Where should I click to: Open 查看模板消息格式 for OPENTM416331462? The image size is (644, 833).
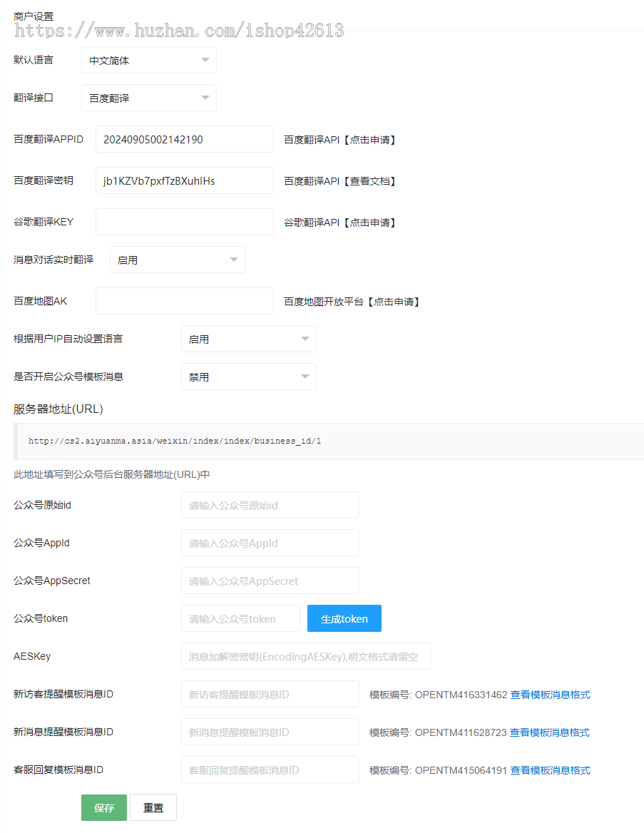(550, 695)
